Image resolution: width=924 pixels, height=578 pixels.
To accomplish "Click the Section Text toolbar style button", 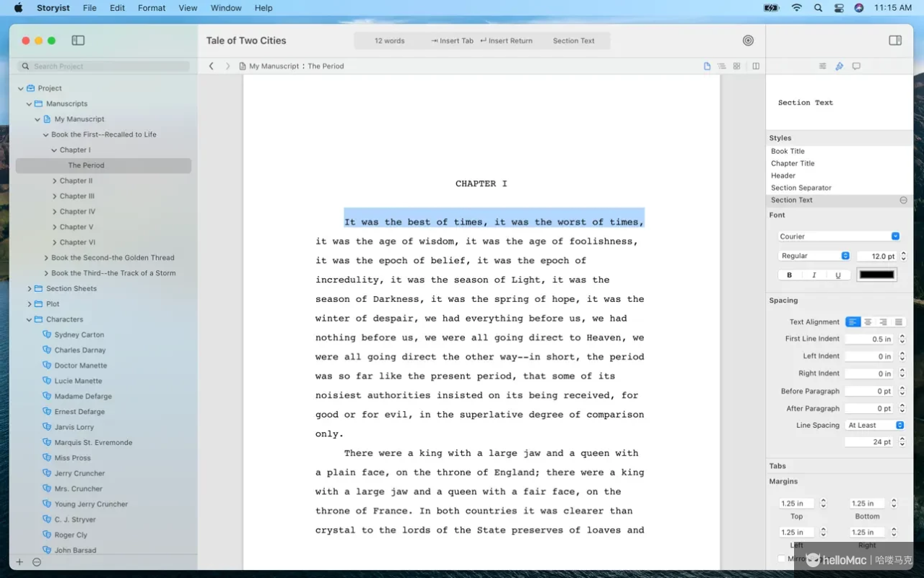I will tap(574, 40).
